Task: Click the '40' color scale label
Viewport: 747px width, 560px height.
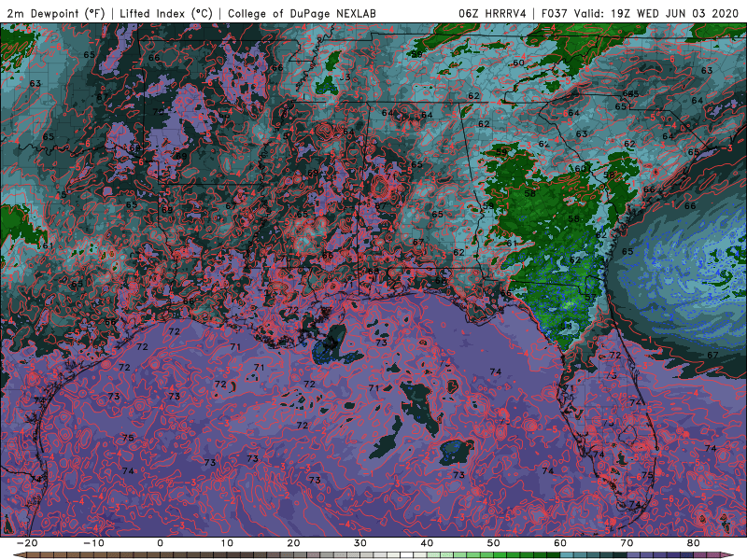Action: click(x=427, y=543)
